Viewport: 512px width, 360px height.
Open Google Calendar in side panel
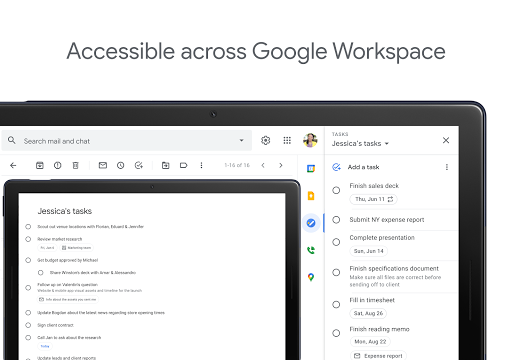pyautogui.click(x=311, y=169)
